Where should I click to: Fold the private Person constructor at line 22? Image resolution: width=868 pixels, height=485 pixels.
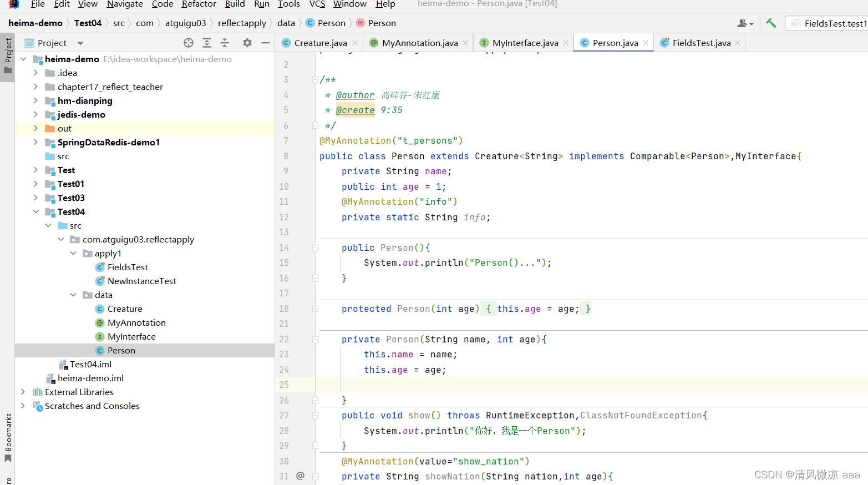point(315,340)
